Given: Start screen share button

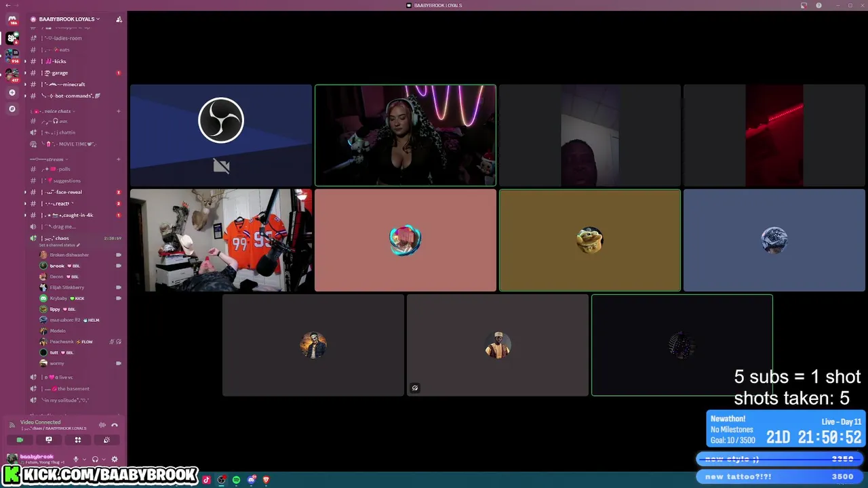Looking at the screenshot, I should 48,440.
